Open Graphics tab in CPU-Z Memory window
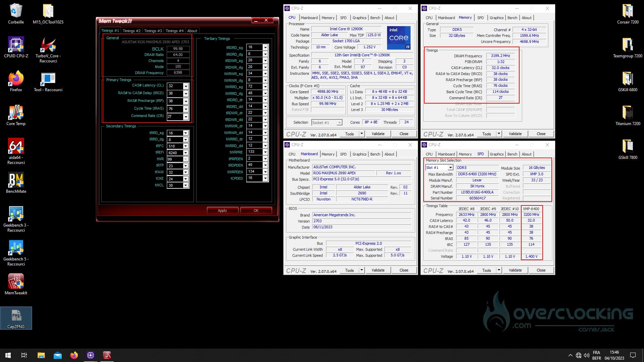Viewport: 644px width, 362px height. [x=496, y=18]
